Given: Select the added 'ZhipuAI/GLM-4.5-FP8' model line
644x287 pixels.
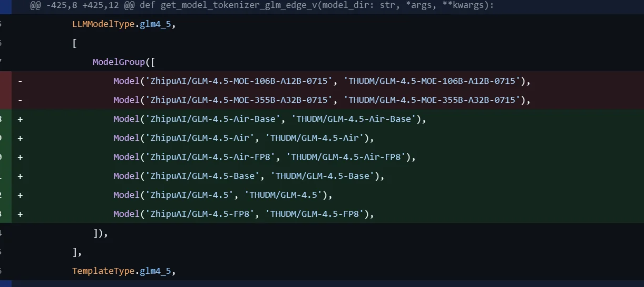Looking at the screenshot, I should 322,214.
